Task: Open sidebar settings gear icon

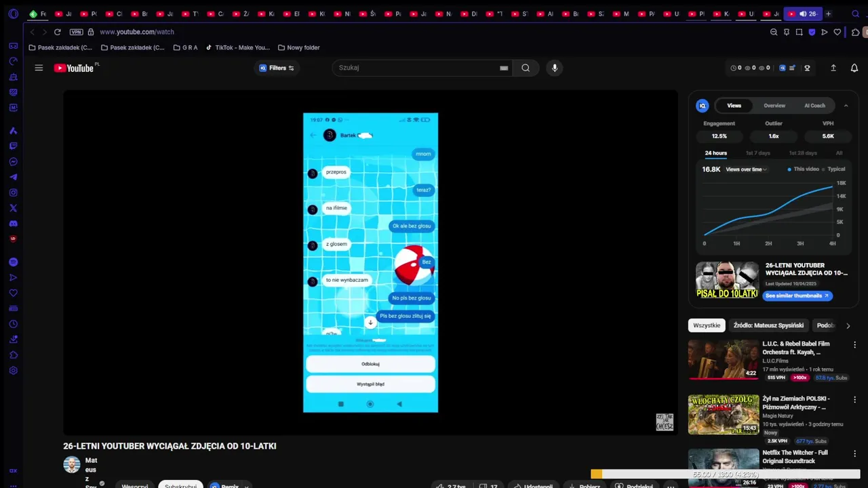Action: tap(13, 371)
